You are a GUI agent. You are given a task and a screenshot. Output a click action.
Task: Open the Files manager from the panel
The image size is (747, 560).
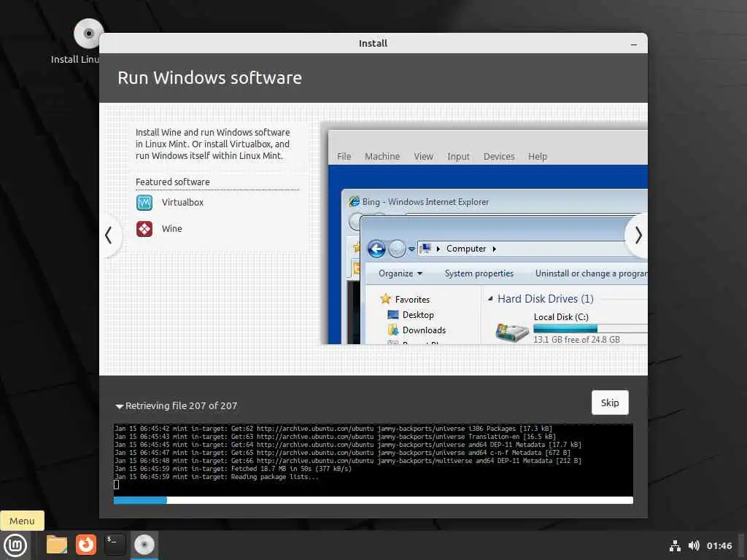[x=57, y=545]
